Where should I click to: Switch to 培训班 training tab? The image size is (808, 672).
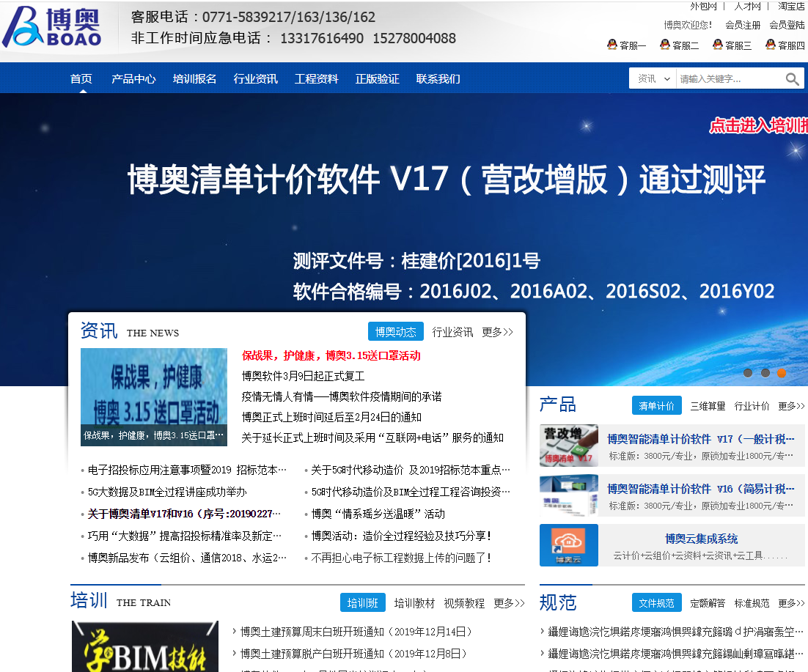[x=363, y=603]
